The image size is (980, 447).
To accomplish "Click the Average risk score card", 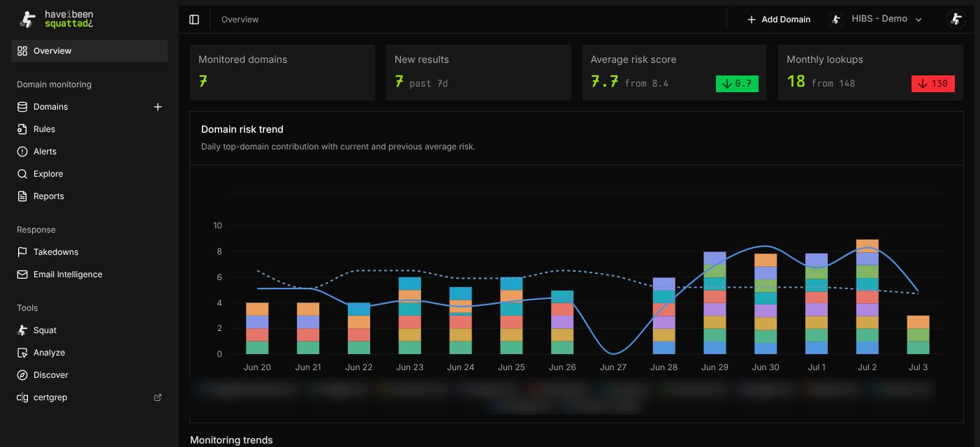I will point(675,73).
